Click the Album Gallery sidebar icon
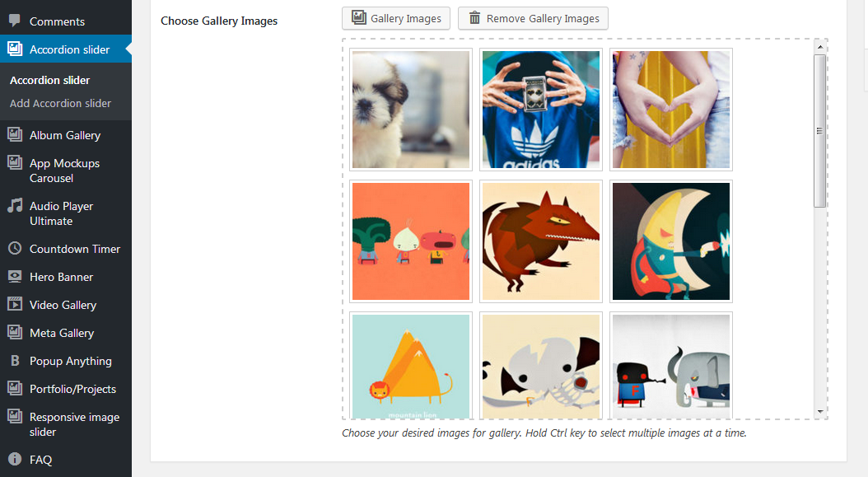The image size is (868, 477). click(x=15, y=134)
